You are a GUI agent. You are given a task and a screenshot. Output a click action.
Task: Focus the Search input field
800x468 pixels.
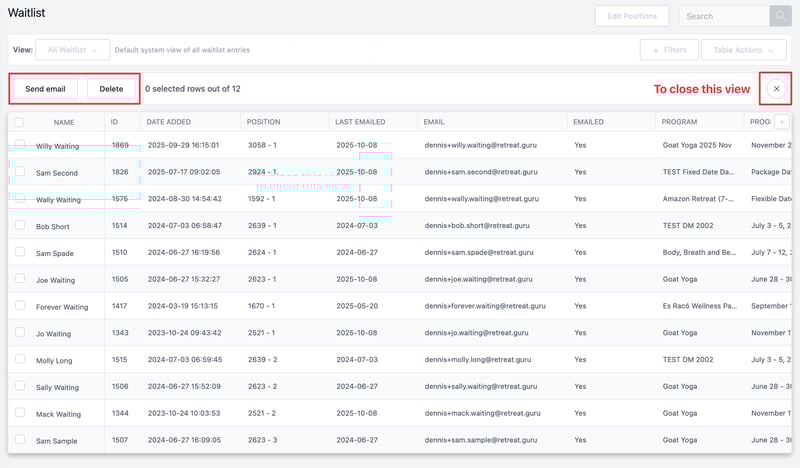(724, 16)
